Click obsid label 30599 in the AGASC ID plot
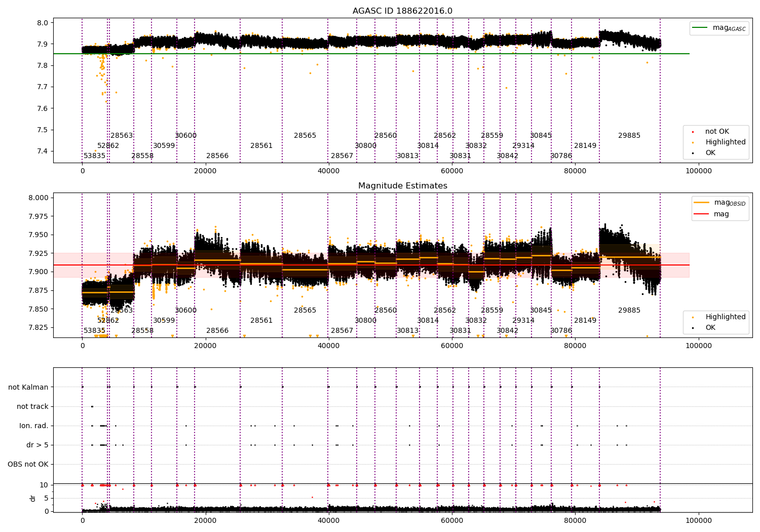This screenshot has height=532, width=760. pos(164,146)
